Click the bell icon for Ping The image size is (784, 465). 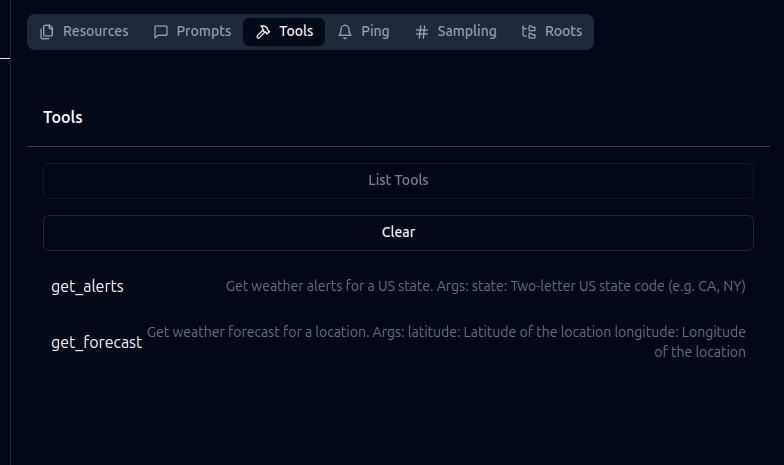345,32
